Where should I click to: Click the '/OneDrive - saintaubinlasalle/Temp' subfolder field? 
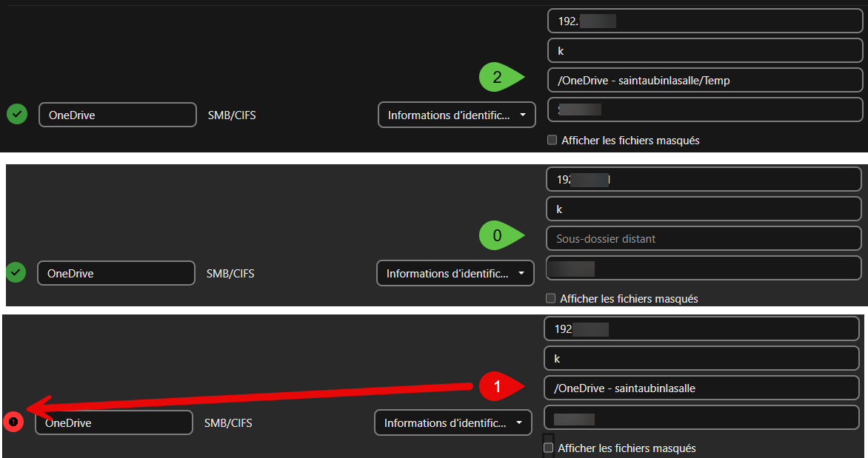point(705,80)
